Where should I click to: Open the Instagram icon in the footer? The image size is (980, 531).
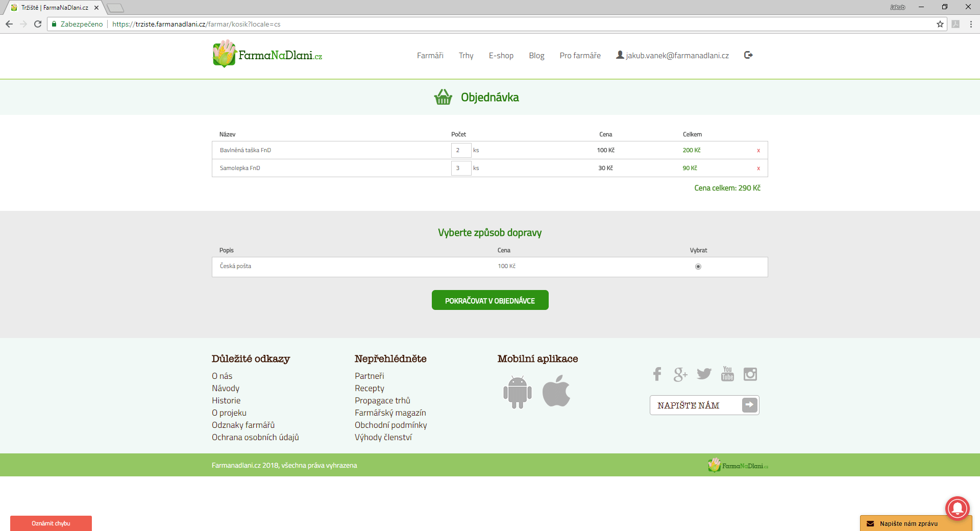pyautogui.click(x=750, y=374)
